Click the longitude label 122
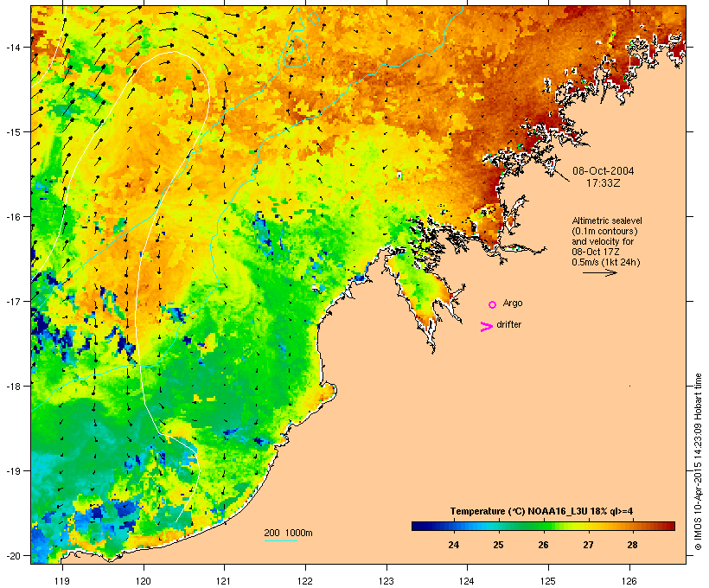The width and height of the screenshot is (709, 588). click(x=305, y=581)
